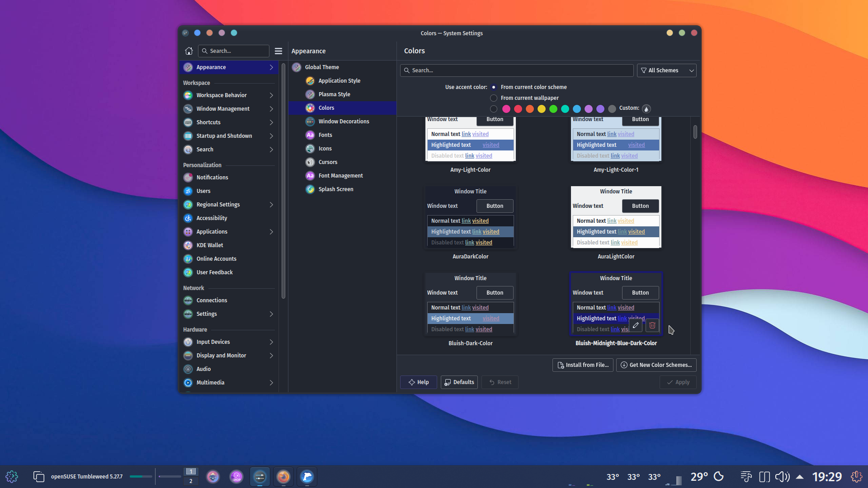868x488 pixels.
Task: Open the application launcher gear in the taskbar
Action: tap(12, 477)
